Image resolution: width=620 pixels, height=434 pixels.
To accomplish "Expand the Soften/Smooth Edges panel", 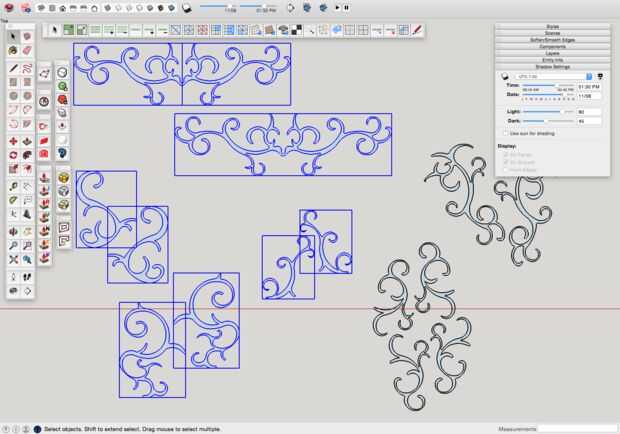I will 552,40.
